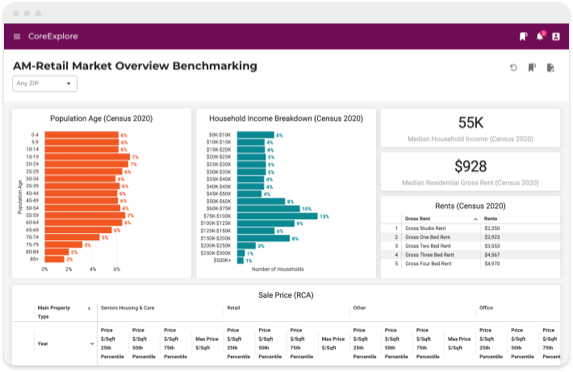
Task: Click the 55K median income value
Action: tap(471, 123)
